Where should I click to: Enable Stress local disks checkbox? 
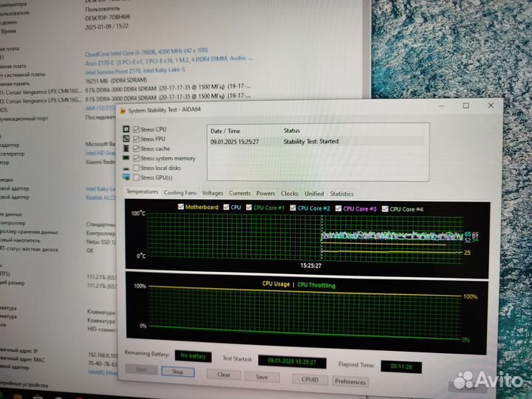137,168
